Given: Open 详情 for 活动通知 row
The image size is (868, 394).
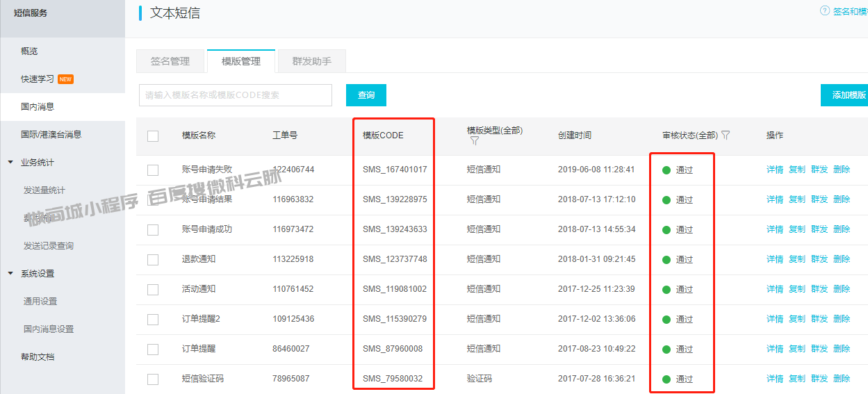Looking at the screenshot, I should pyautogui.click(x=775, y=289).
